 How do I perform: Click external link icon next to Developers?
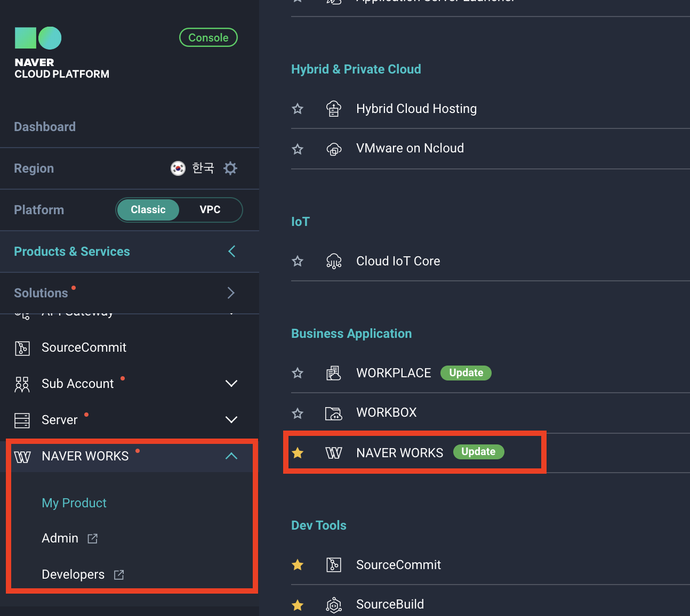click(119, 575)
